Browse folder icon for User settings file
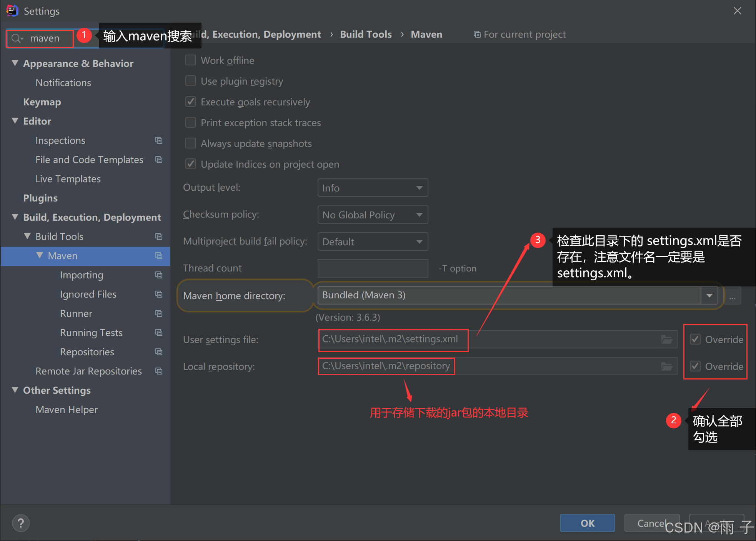Image resolution: width=756 pixels, height=541 pixels. (x=667, y=340)
